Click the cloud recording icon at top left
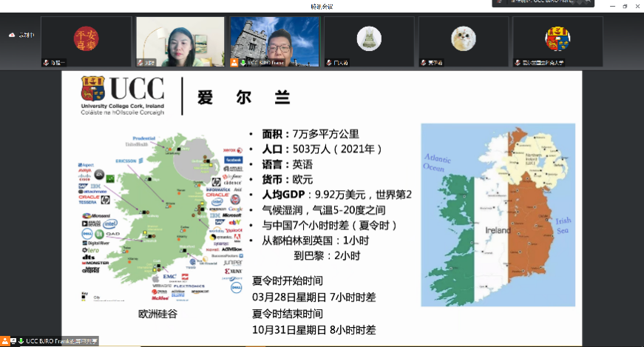The height and width of the screenshot is (347, 644). tap(13, 35)
